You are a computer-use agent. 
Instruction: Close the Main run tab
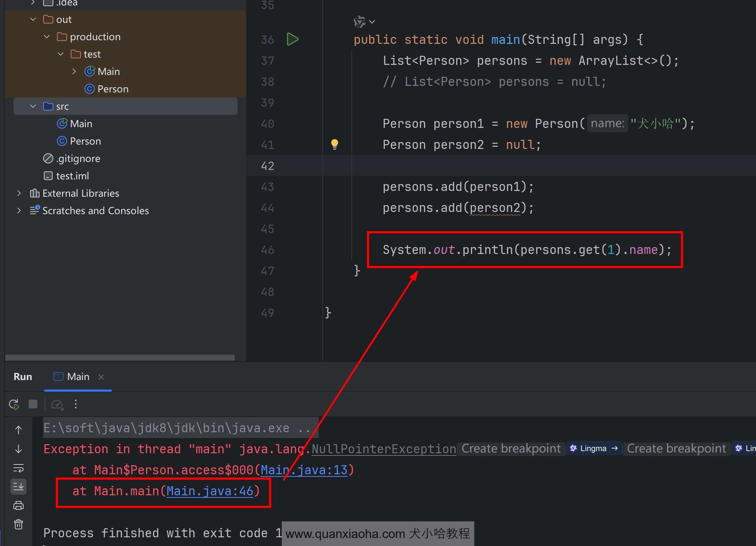pyautogui.click(x=101, y=377)
